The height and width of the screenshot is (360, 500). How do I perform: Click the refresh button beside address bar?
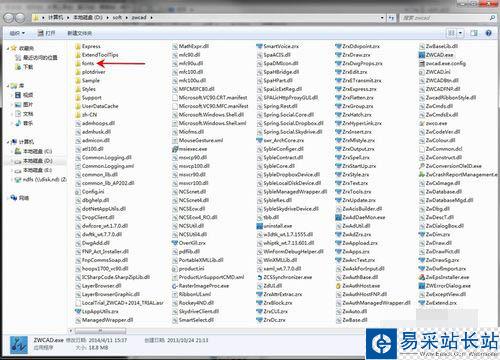(x=391, y=17)
